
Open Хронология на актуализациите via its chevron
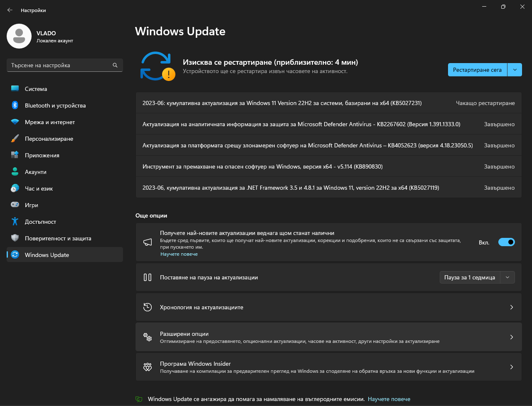coord(512,307)
